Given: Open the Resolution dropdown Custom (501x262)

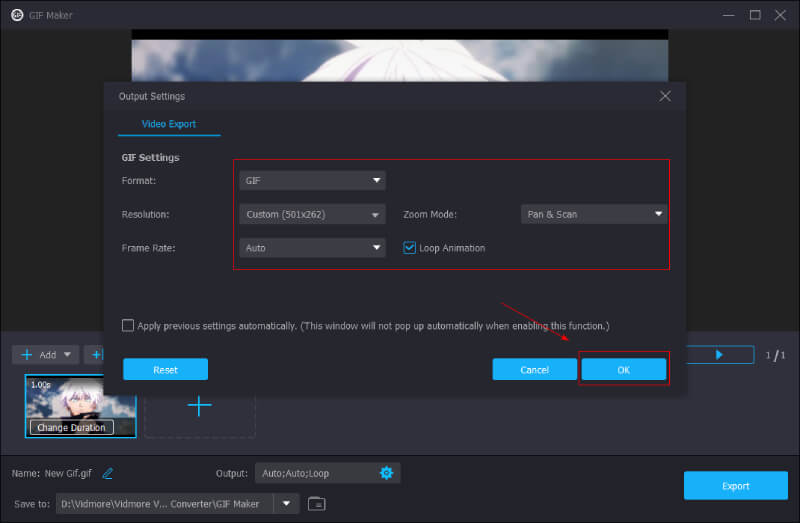Looking at the screenshot, I should (313, 214).
